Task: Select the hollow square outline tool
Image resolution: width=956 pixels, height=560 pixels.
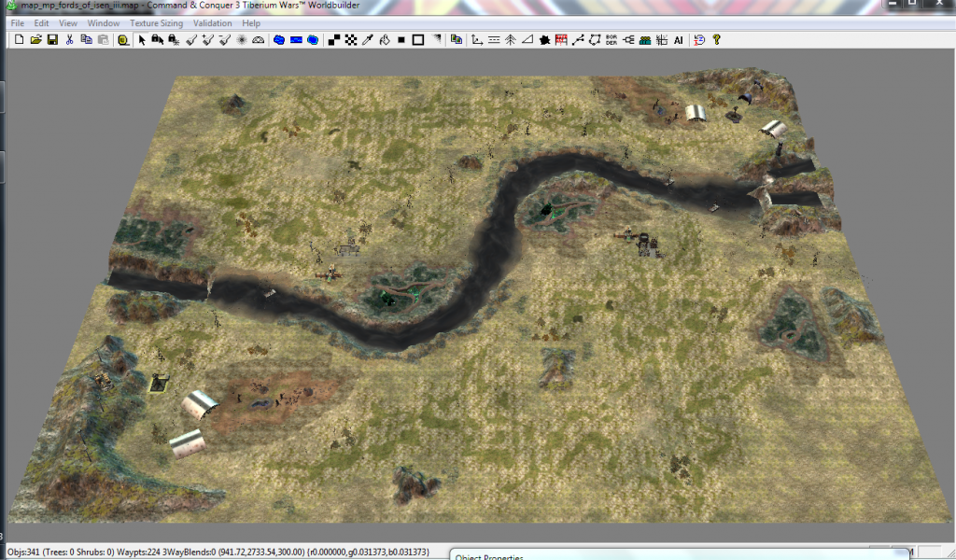Action: [418, 40]
